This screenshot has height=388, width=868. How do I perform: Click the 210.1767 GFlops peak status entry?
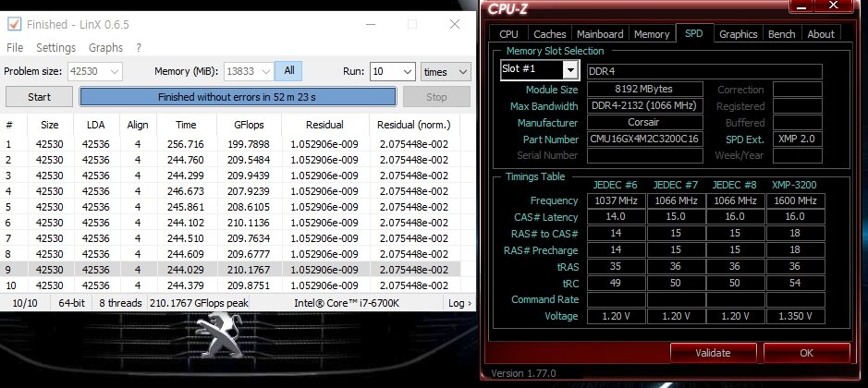point(200,303)
